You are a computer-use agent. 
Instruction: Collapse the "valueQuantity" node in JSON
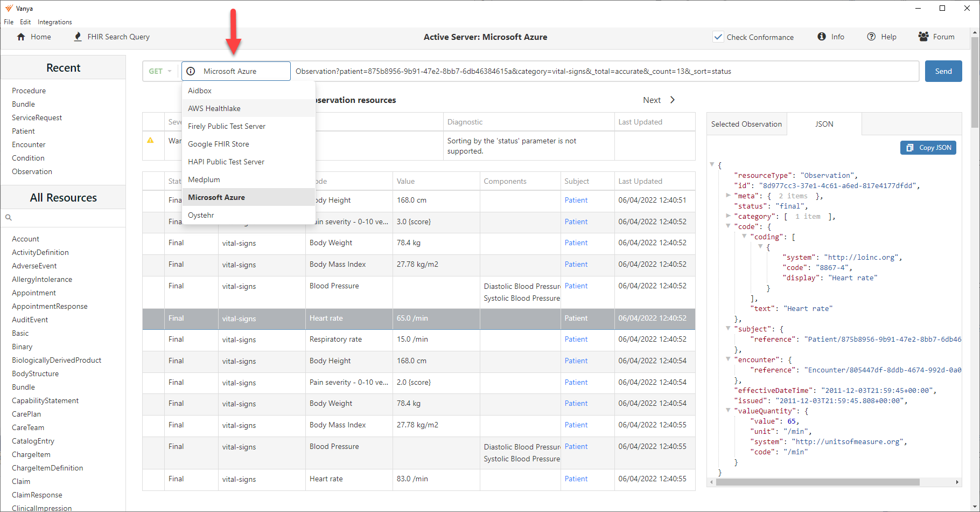coord(728,411)
